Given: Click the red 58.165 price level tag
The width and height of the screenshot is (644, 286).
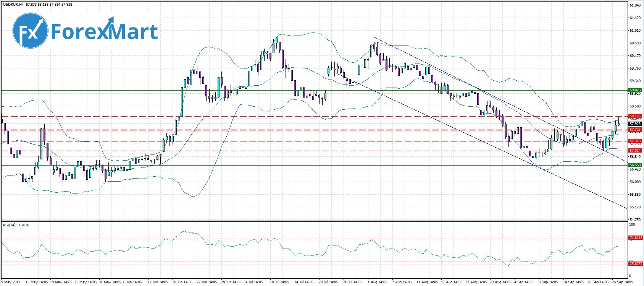Looking at the screenshot, I should pos(635,116).
